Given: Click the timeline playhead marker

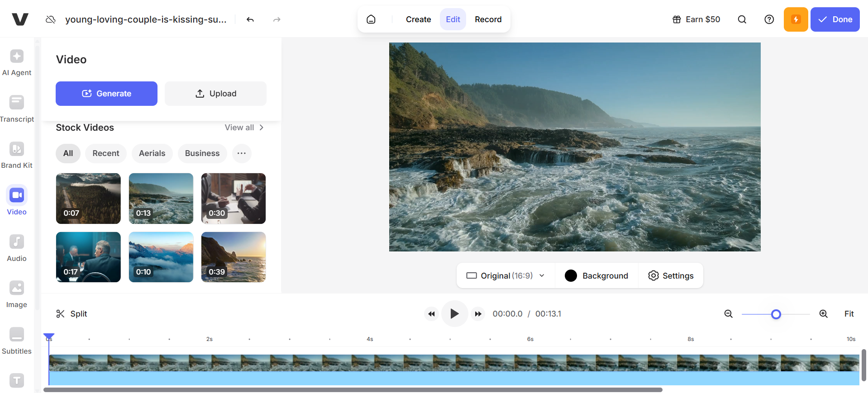Looking at the screenshot, I should (x=49, y=337).
